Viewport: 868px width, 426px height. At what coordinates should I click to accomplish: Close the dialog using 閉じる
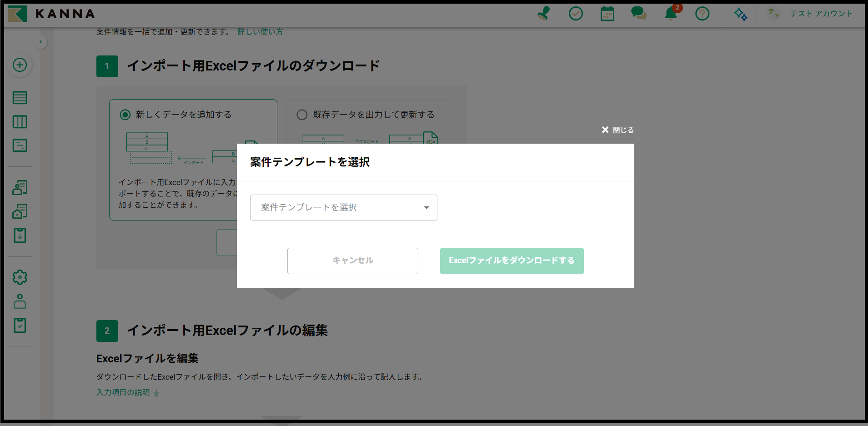pyautogui.click(x=617, y=130)
